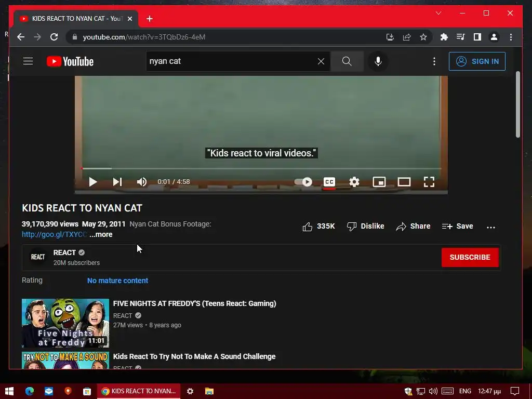The image size is (532, 399).
Task: Toggle the Chrome side panel
Action: coord(477,37)
